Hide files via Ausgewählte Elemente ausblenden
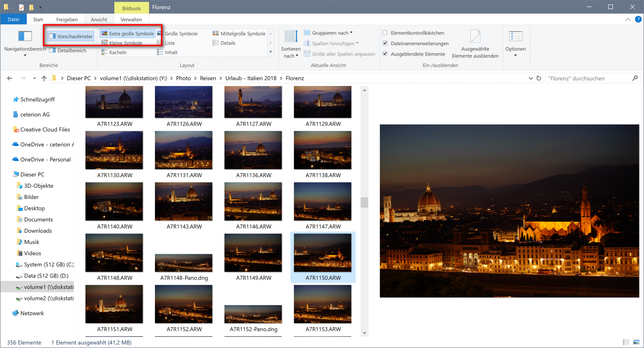 point(475,43)
